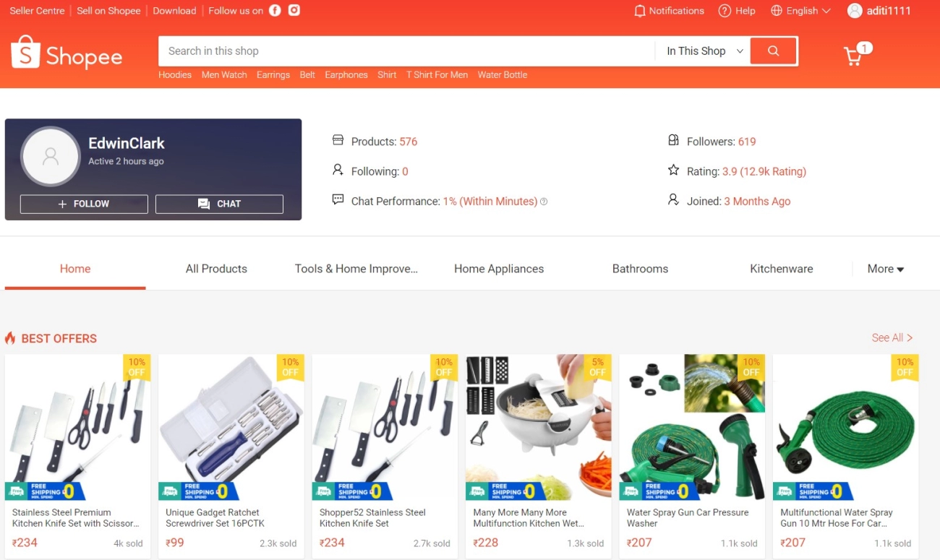Click the Belt search suggestion

coord(307,75)
